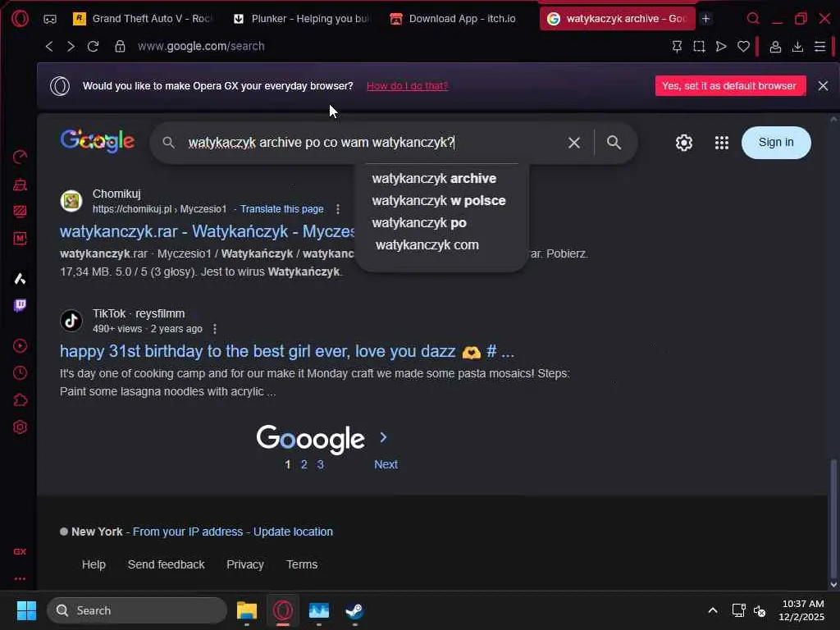Choose suggestion watykanczyk po

click(x=419, y=223)
